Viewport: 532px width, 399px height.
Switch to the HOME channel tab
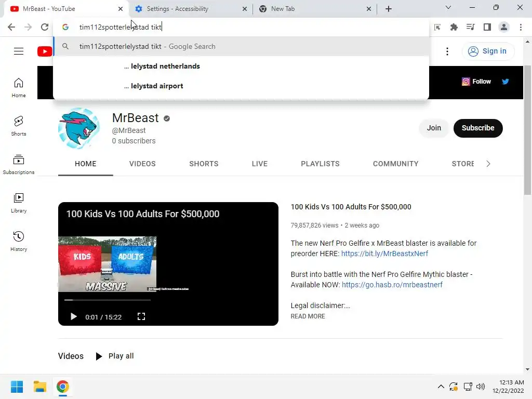click(x=86, y=164)
